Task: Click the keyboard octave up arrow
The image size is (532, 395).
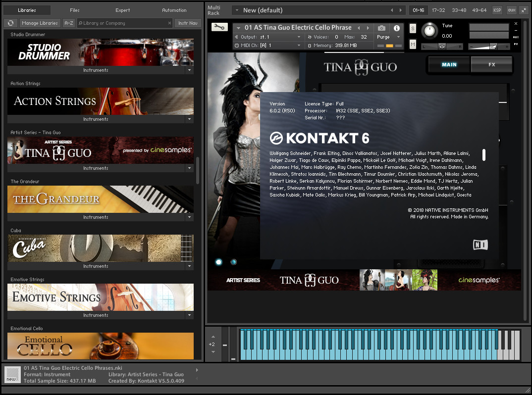Action: coord(213,337)
